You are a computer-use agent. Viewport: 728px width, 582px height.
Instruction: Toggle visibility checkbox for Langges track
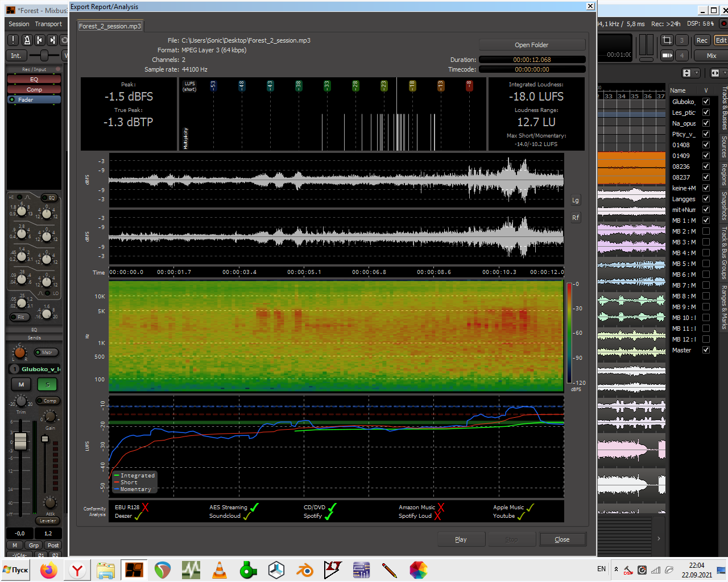[706, 199]
